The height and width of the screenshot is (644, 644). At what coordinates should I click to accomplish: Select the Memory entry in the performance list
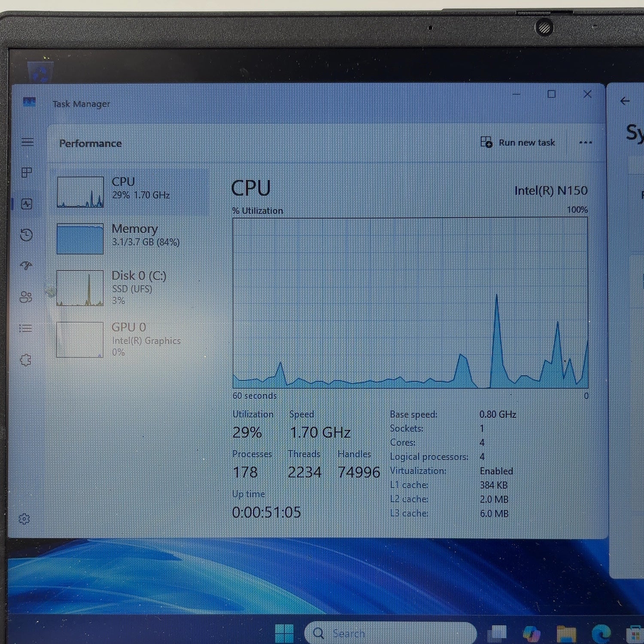tap(130, 238)
